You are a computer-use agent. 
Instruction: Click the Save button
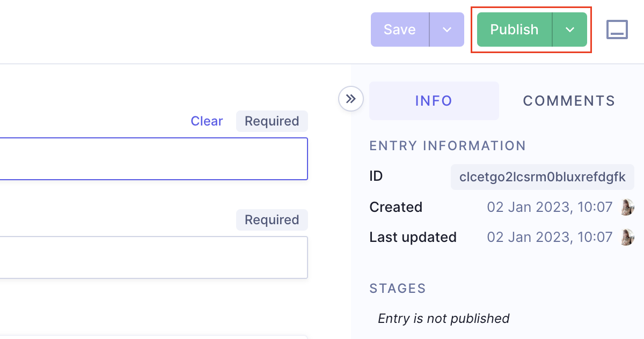click(400, 30)
